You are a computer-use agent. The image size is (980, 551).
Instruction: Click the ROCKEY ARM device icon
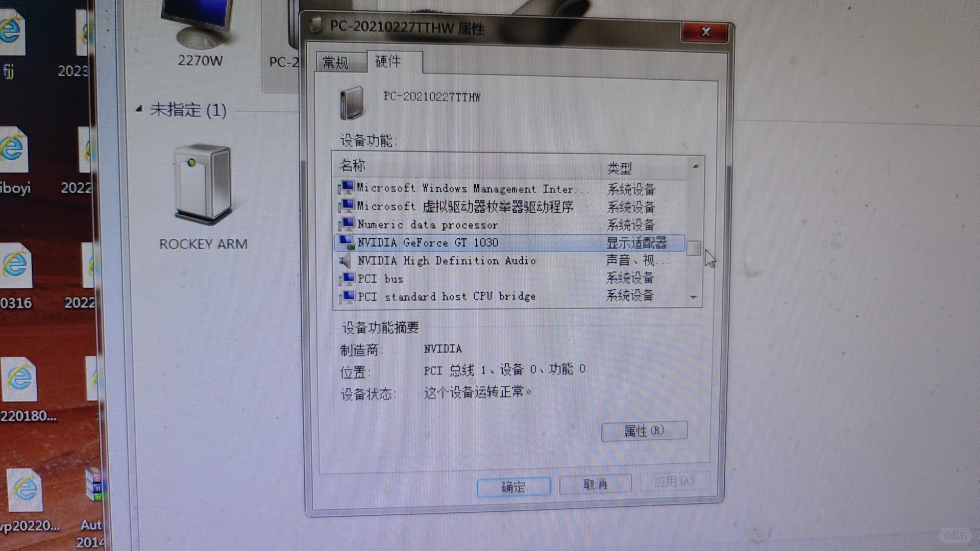(x=203, y=185)
